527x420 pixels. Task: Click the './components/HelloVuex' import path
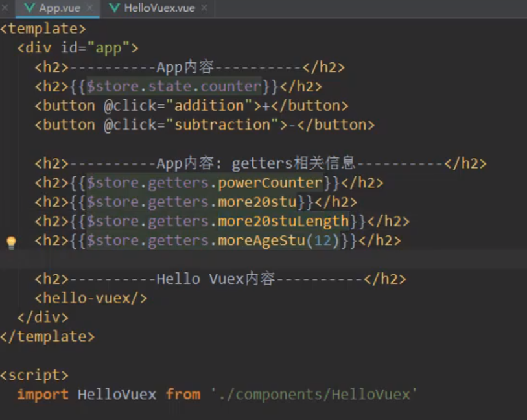click(x=314, y=395)
